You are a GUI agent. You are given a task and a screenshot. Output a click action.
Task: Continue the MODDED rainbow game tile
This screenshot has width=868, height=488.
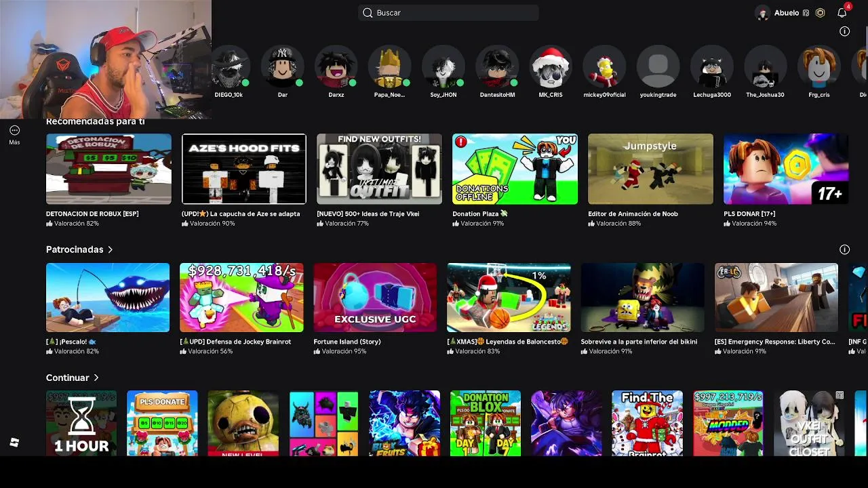click(728, 423)
